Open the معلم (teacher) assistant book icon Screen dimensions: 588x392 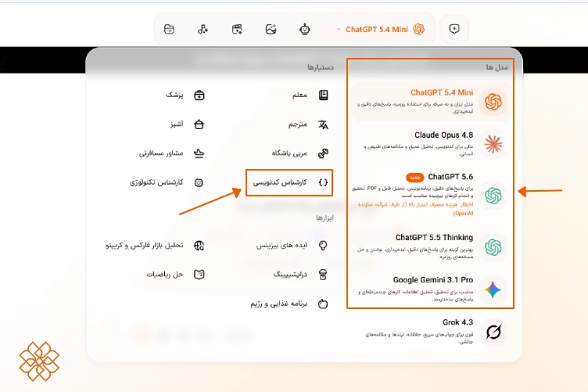pyautogui.click(x=323, y=95)
